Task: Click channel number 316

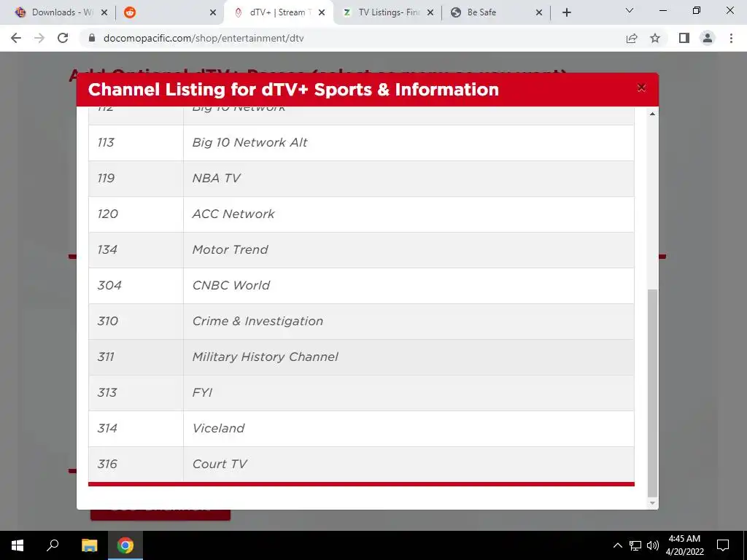Action: pos(107,464)
